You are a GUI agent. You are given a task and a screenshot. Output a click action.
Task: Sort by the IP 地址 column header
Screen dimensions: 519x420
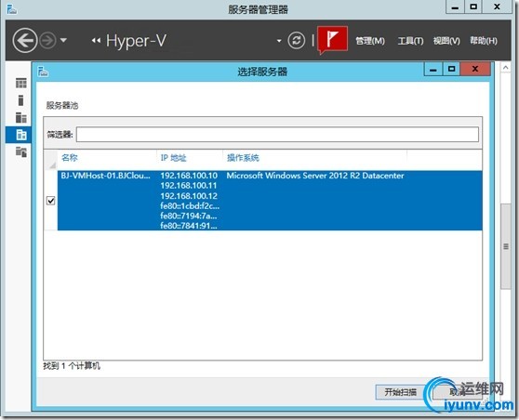pos(173,158)
